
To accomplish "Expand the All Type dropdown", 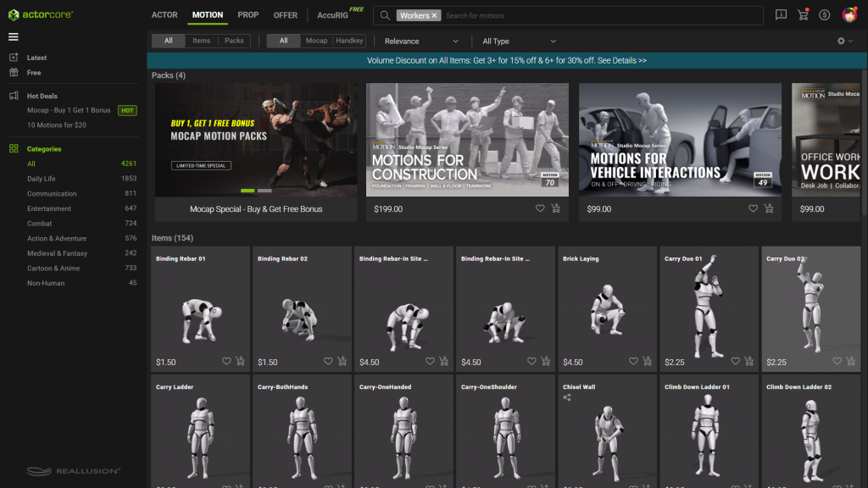I will tap(519, 41).
